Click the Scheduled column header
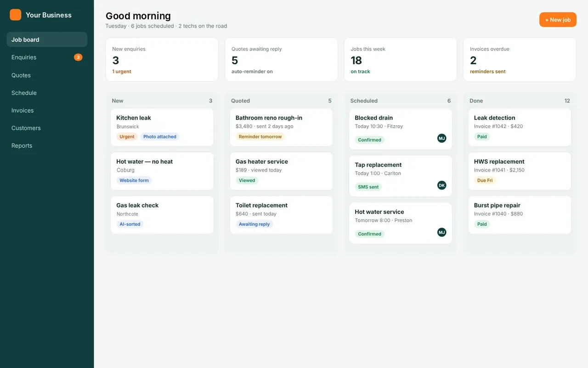Viewport: 588px width, 368px height. tap(364, 101)
